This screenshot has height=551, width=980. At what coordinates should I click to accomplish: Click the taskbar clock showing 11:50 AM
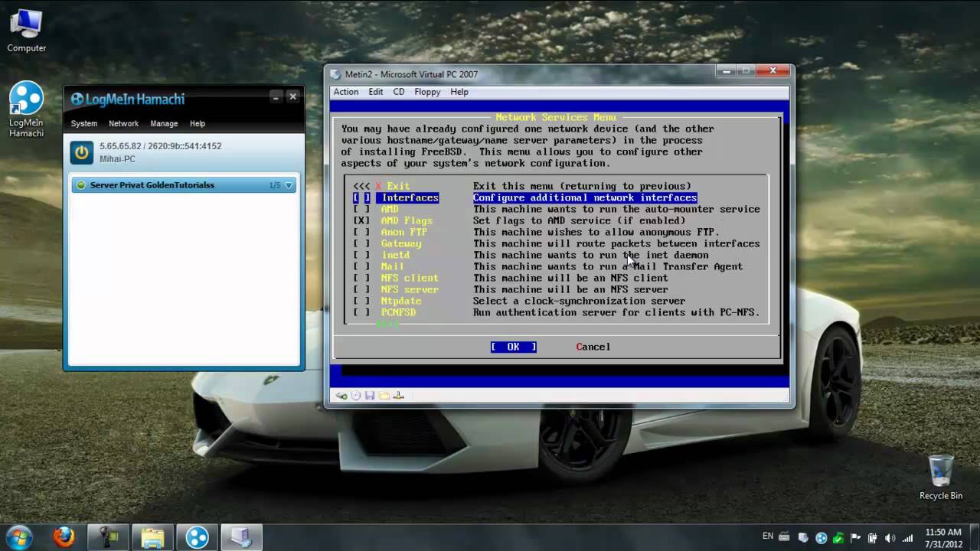point(943,537)
